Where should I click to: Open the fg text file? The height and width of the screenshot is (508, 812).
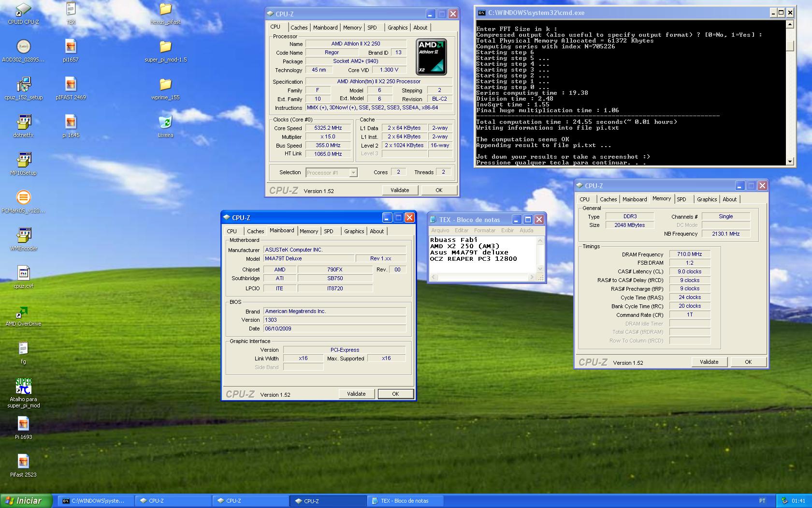(x=23, y=353)
